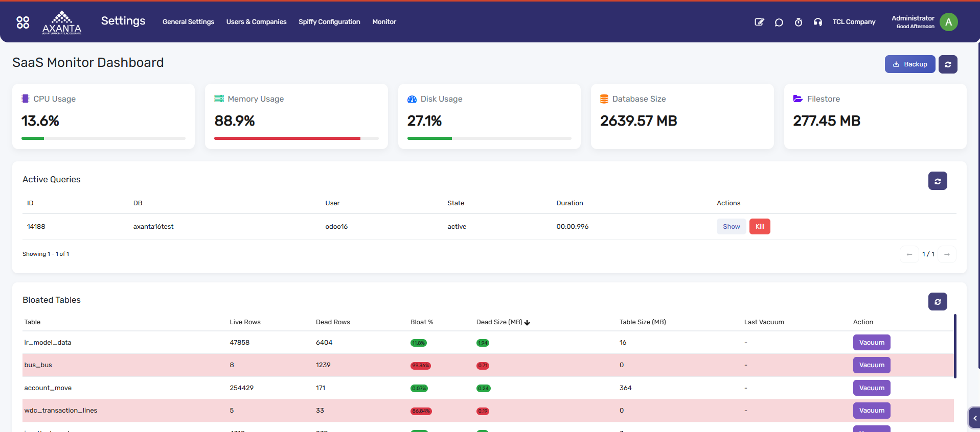The image size is (980, 432).
Task: Refresh the Active Queries panel
Action: point(938,181)
